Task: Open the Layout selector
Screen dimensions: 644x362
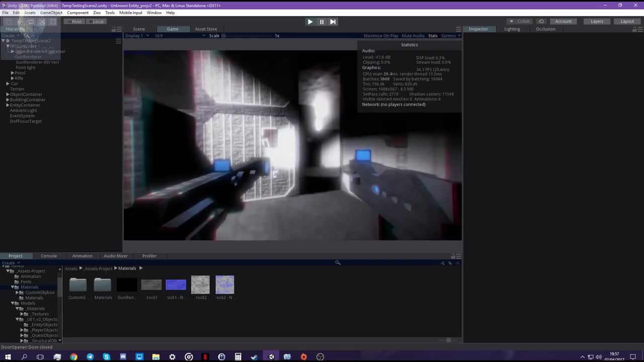Action: coord(627,21)
